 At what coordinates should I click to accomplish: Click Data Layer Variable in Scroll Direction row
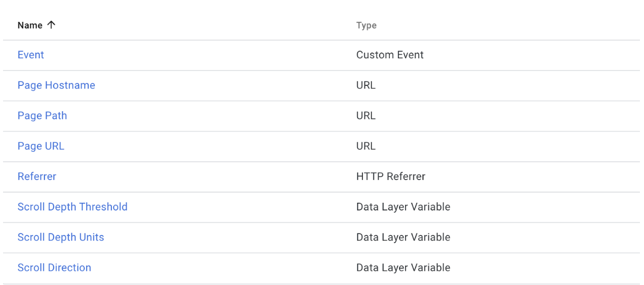pos(403,268)
